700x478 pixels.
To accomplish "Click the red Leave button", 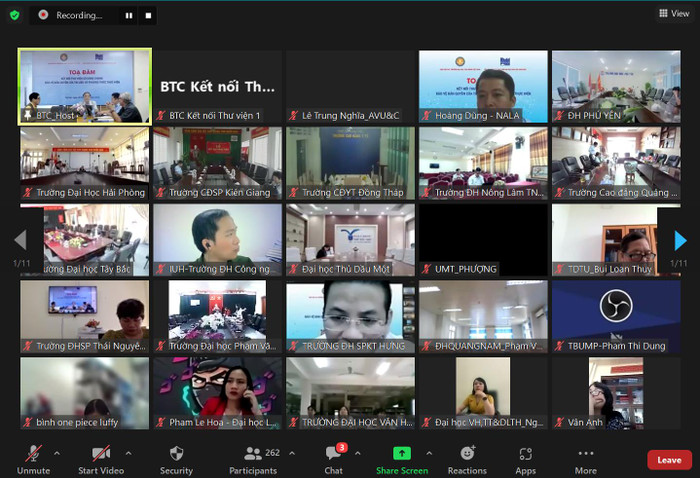I will coord(669,460).
